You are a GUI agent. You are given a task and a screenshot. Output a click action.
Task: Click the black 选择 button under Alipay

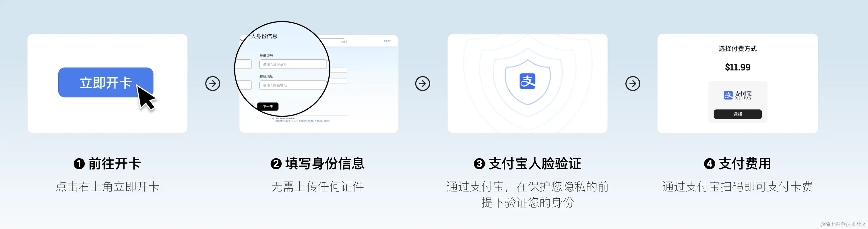point(738,114)
